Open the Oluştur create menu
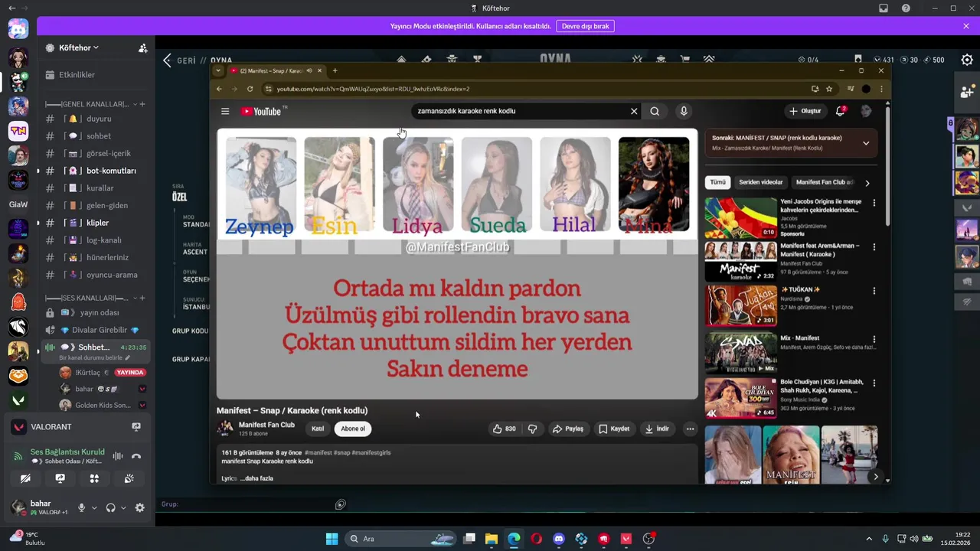 pos(805,111)
